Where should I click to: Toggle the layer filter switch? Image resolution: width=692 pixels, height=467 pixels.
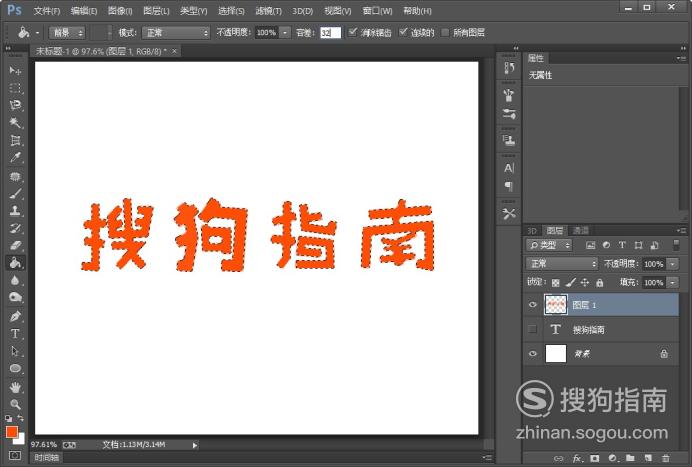point(676,245)
